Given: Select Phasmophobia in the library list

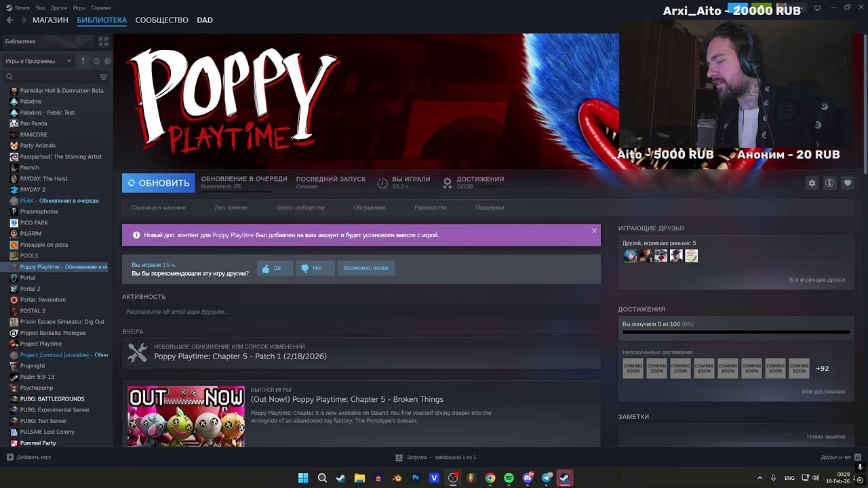Looking at the screenshot, I should click(39, 211).
